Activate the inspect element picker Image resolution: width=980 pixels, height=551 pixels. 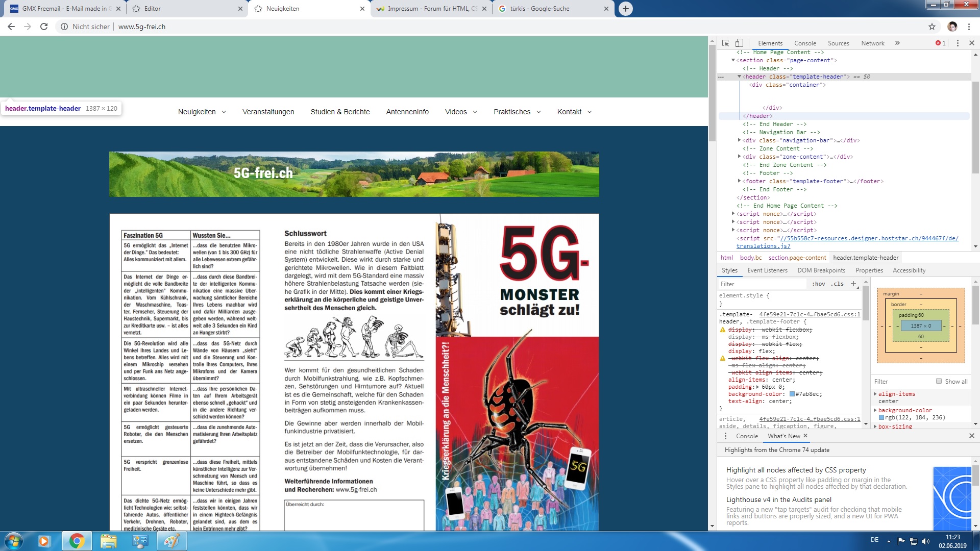[725, 43]
